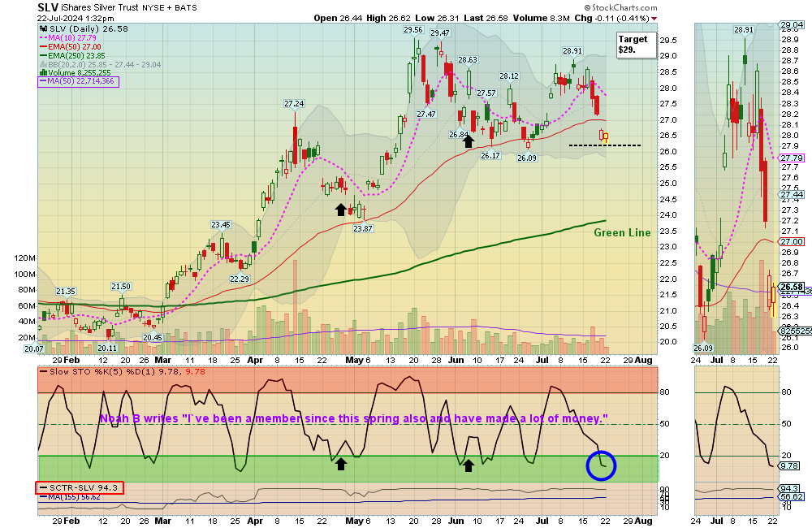The height and width of the screenshot is (528, 812).
Task: Click the "Green Line" label
Action: point(622,232)
